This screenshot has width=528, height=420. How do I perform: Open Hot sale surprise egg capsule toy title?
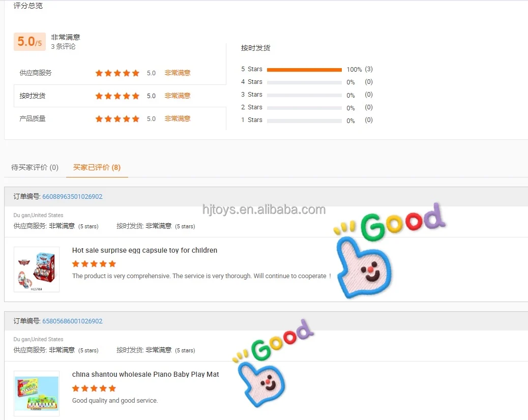coord(144,250)
